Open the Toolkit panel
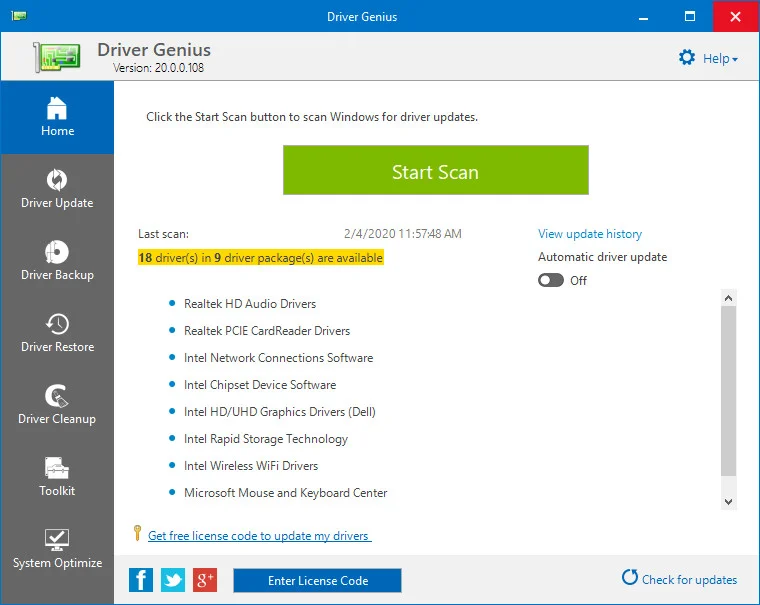This screenshot has height=605, width=760. point(57,478)
